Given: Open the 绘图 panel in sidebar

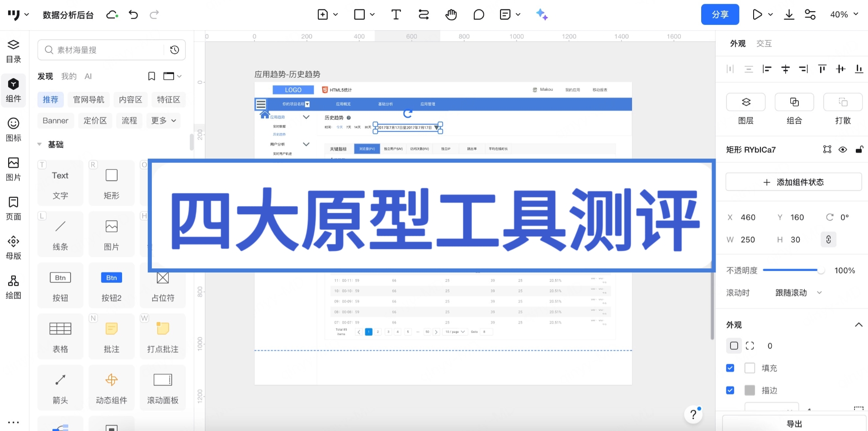Looking at the screenshot, I should tap(14, 287).
